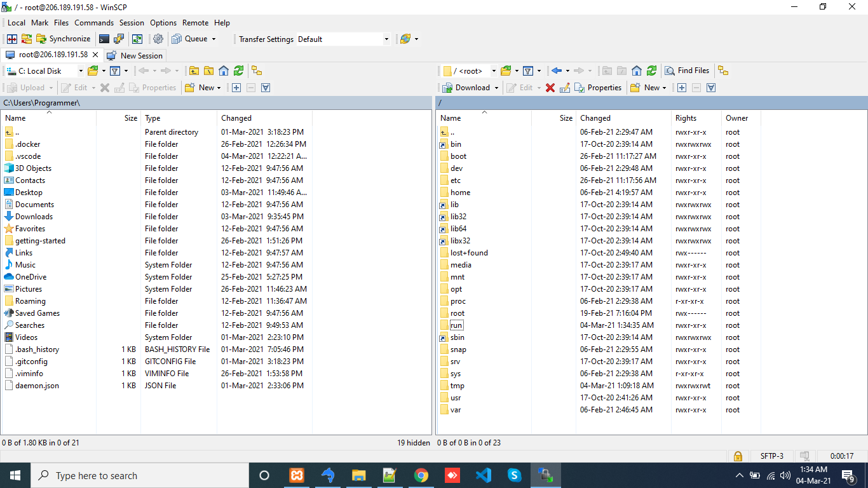Screen dimensions: 868x488
Task: Go to local root directory icon
Action: pyautogui.click(x=208, y=71)
